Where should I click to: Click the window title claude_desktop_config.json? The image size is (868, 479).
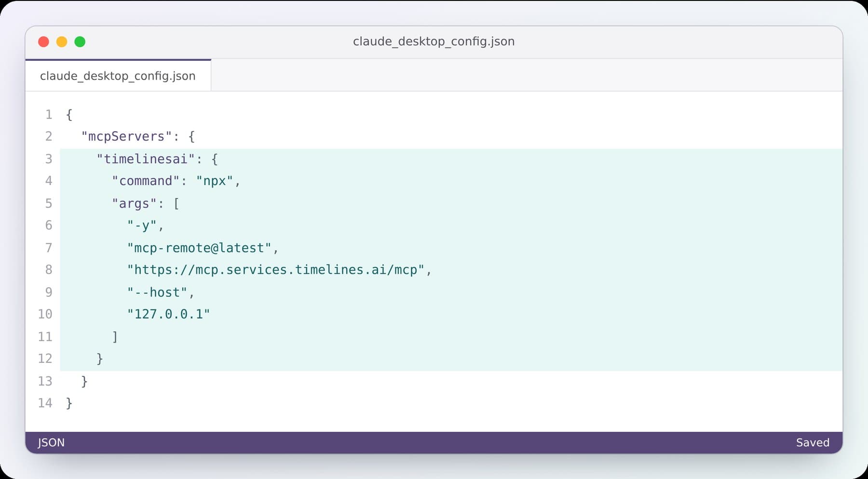click(434, 41)
